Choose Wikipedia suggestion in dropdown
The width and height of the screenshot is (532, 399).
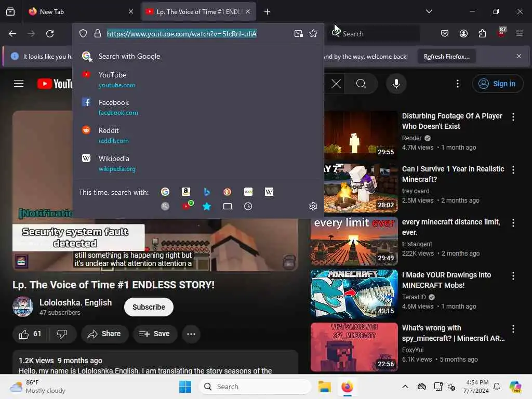198,164
